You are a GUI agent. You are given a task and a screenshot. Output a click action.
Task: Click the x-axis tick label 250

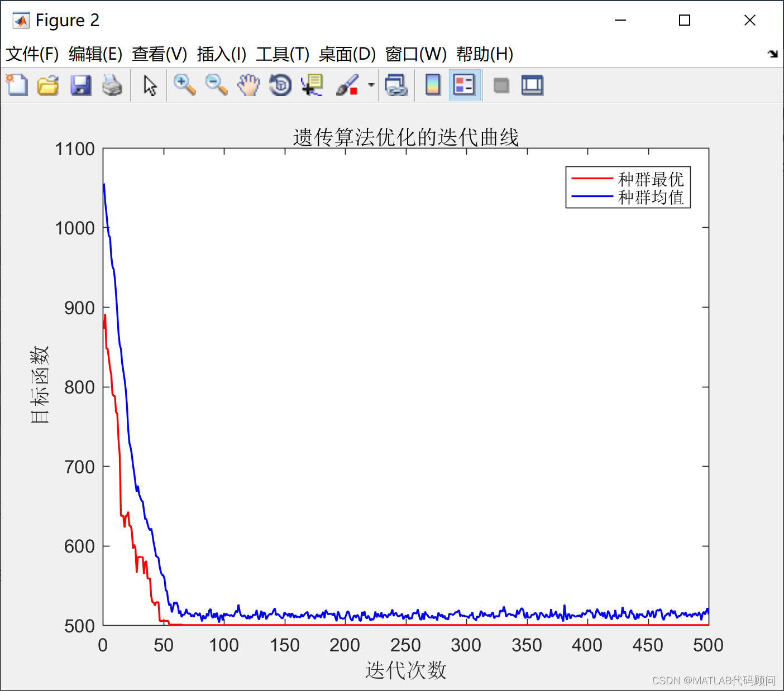coord(405,645)
